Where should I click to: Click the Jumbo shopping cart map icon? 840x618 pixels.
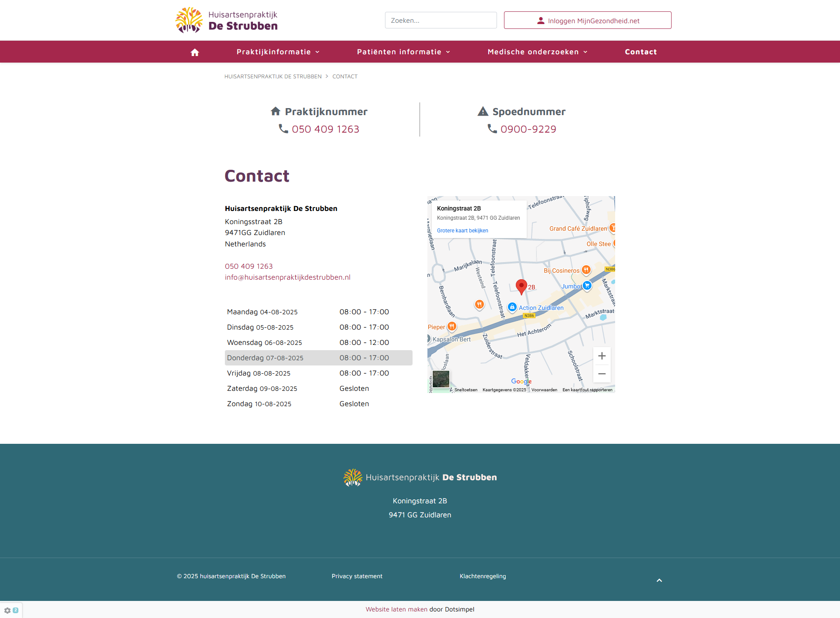tap(587, 285)
